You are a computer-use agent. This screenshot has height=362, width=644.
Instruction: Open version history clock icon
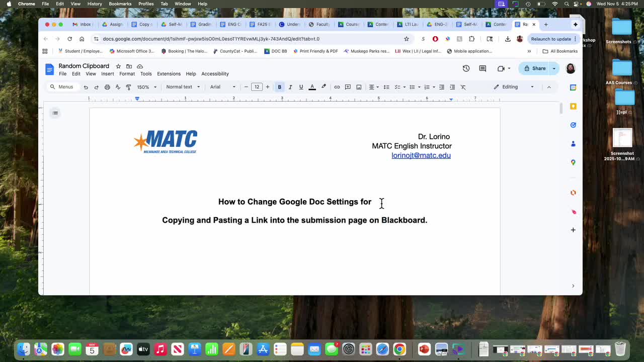466,68
